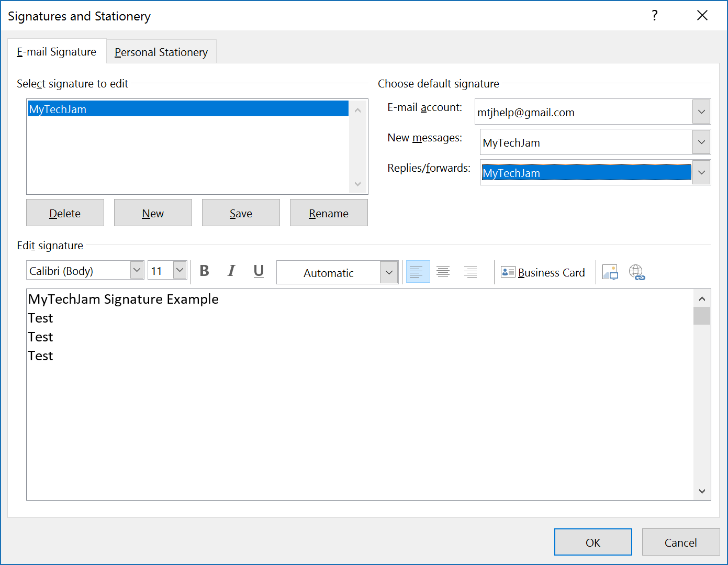The image size is (728, 565).
Task: Create a New signature
Action: click(153, 213)
